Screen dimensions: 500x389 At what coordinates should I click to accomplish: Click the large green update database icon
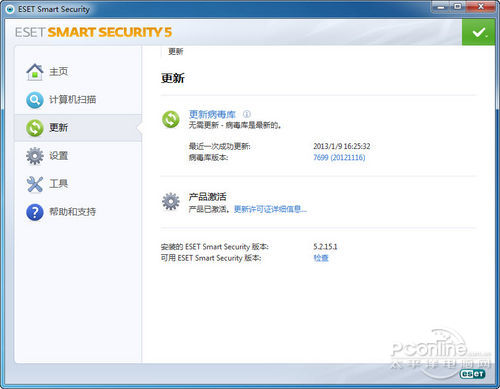pyautogui.click(x=171, y=119)
